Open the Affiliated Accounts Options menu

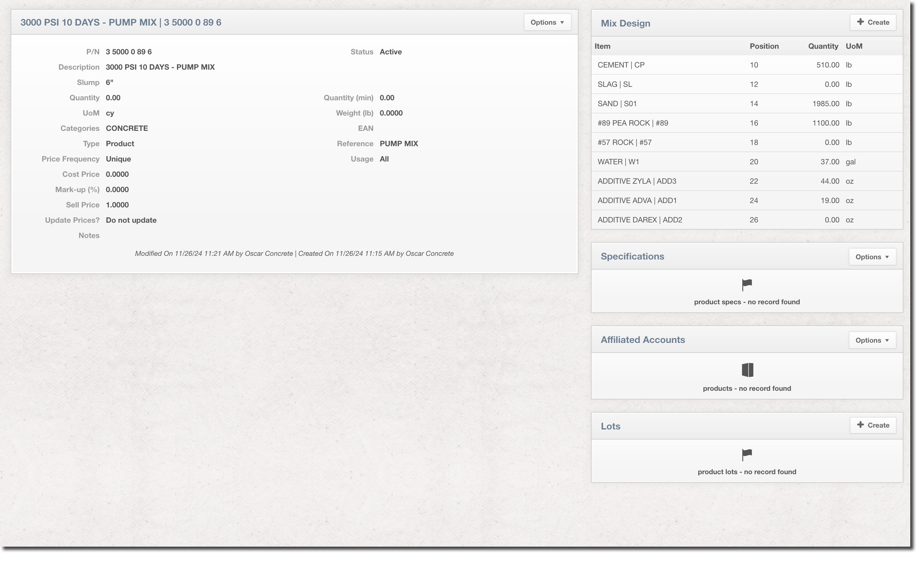[x=872, y=340]
